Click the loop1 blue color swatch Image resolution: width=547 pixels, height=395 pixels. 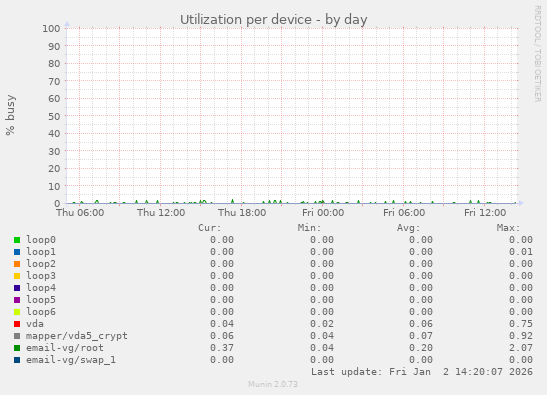click(17, 252)
